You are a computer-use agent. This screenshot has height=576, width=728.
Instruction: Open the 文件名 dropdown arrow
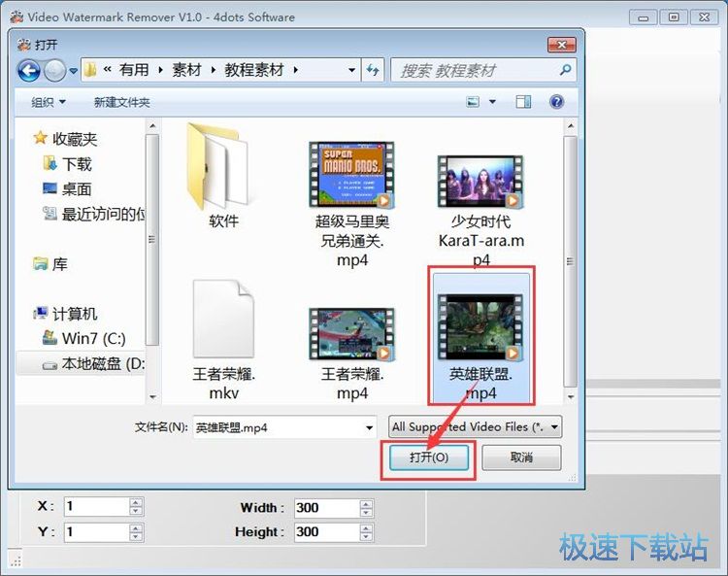tap(369, 427)
